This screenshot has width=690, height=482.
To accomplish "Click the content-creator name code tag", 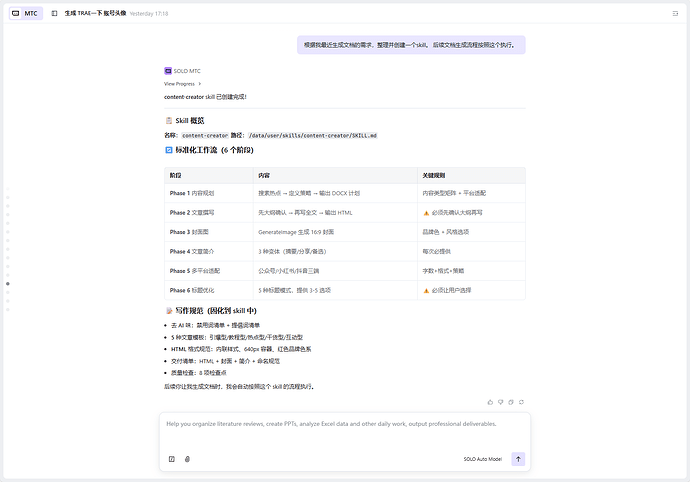I will [x=204, y=135].
